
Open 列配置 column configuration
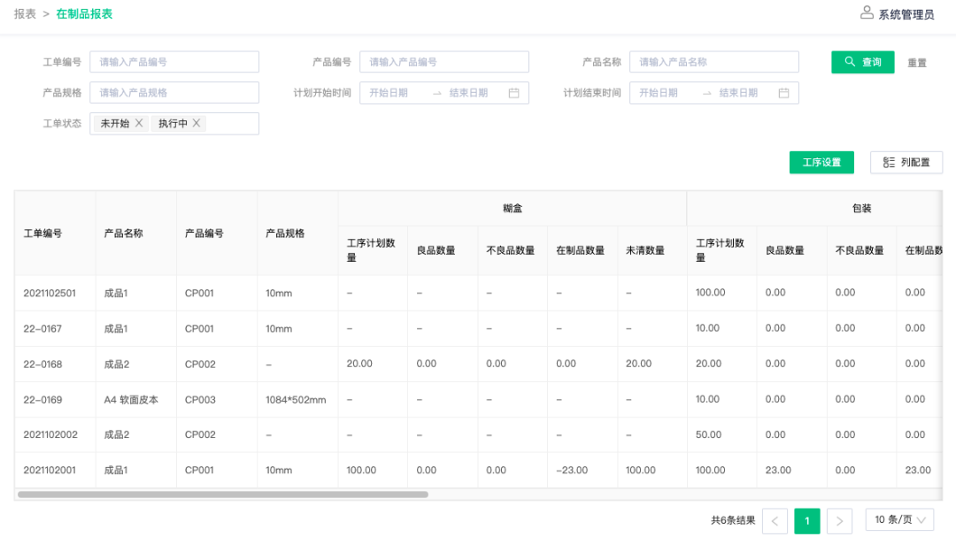906,163
